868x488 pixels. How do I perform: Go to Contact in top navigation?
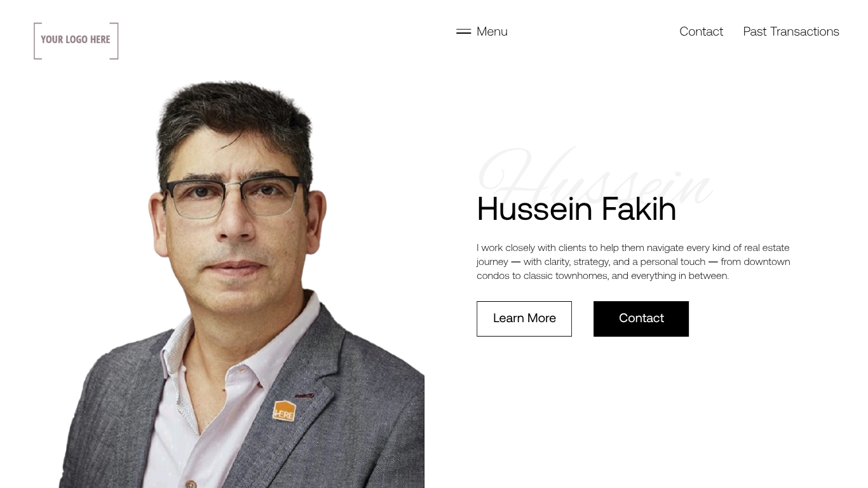[701, 32]
